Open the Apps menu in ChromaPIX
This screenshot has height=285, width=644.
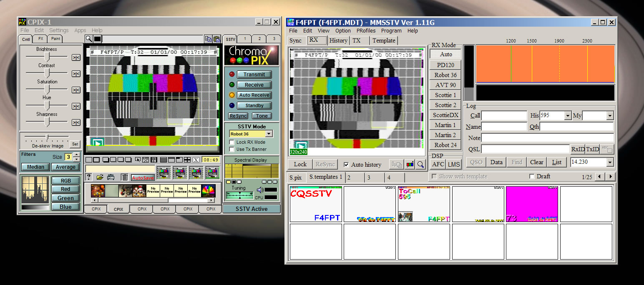pyautogui.click(x=80, y=30)
